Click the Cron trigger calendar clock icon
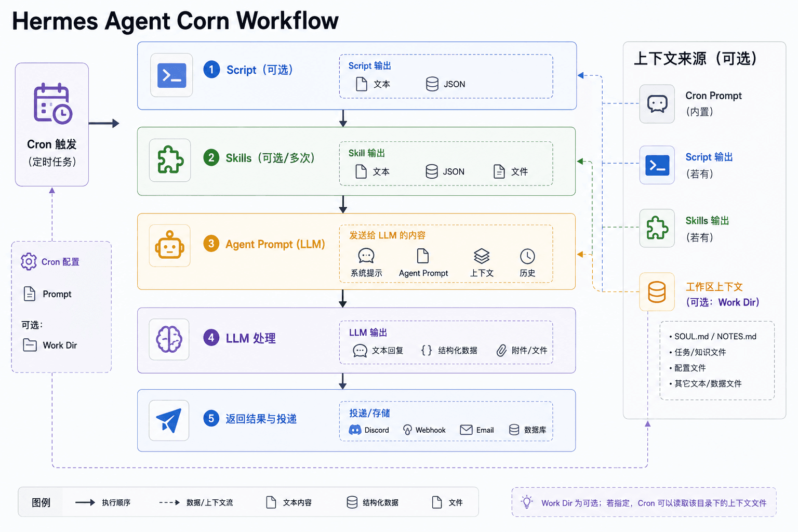Screen dimensions: 798x532 (x=52, y=103)
